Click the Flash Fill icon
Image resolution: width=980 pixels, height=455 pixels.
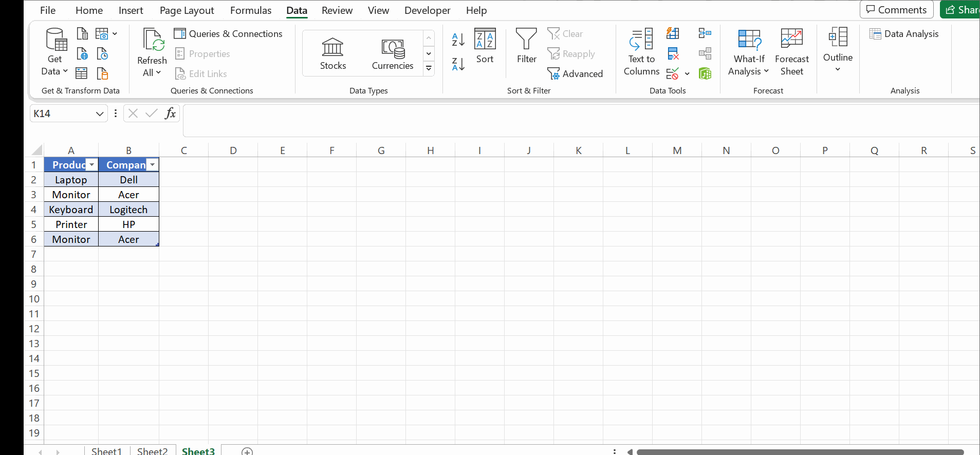pos(673,34)
